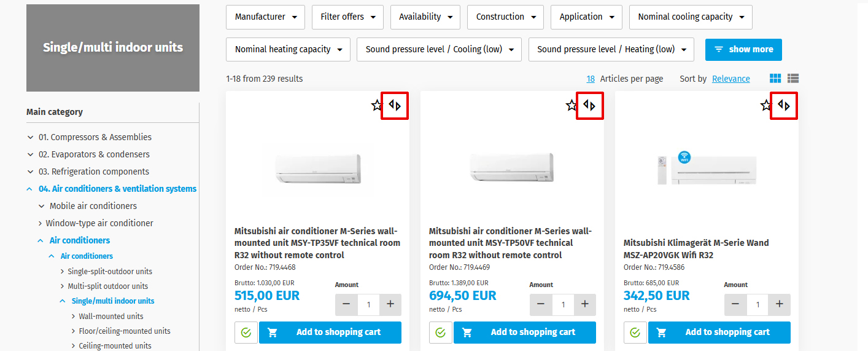Switch to list view layout
Screen dimensions: 868x351
[x=793, y=79]
